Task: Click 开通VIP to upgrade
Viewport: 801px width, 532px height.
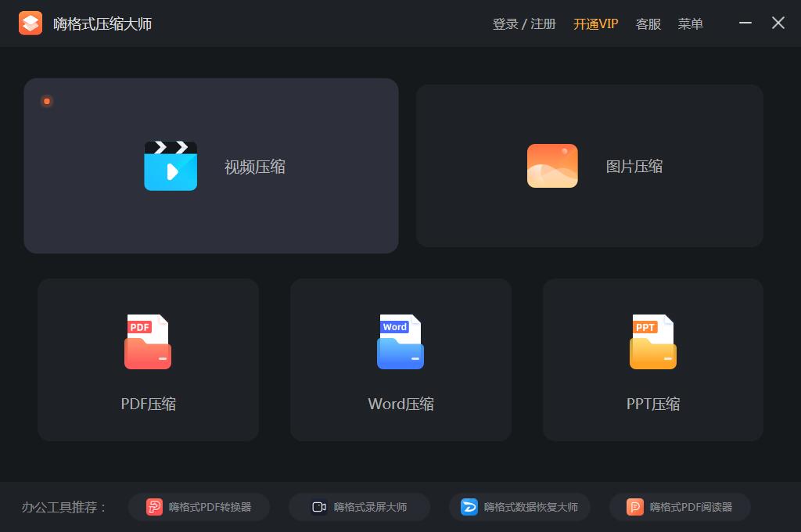Action: [x=594, y=23]
